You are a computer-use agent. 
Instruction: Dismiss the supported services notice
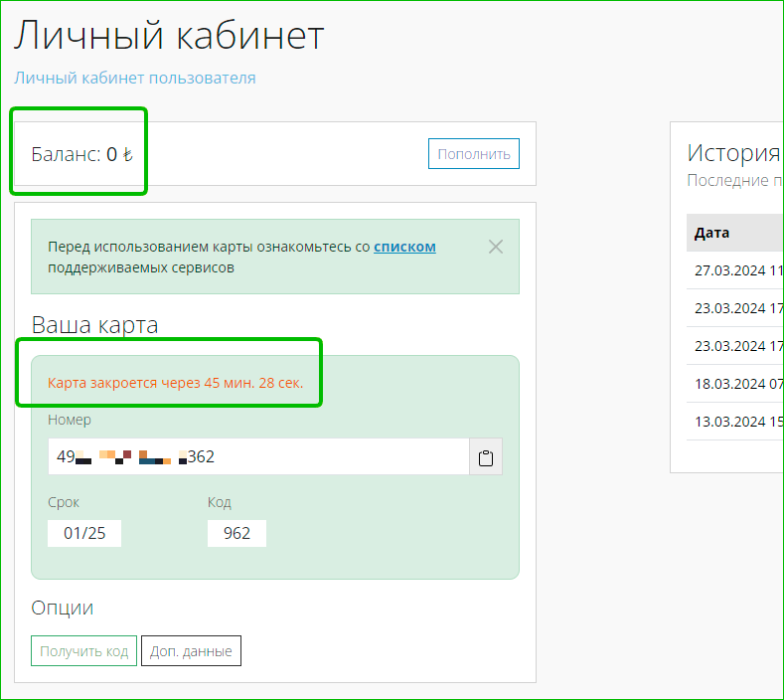[496, 247]
